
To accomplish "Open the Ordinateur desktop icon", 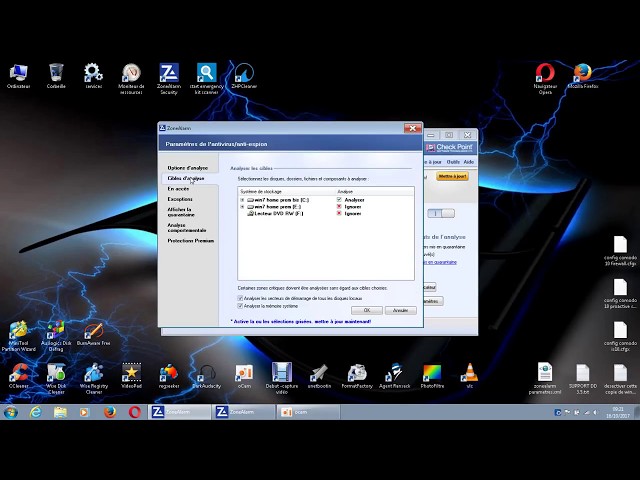I will (18, 76).
